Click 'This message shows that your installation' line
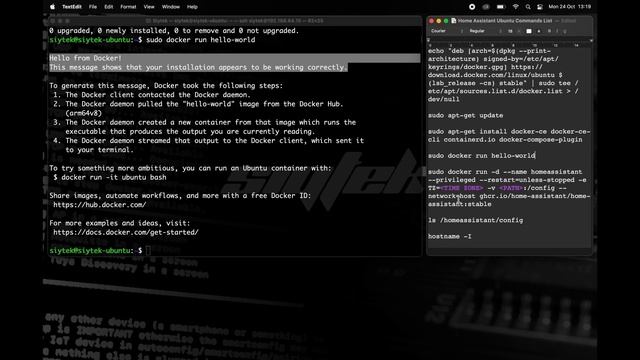 pos(198,67)
